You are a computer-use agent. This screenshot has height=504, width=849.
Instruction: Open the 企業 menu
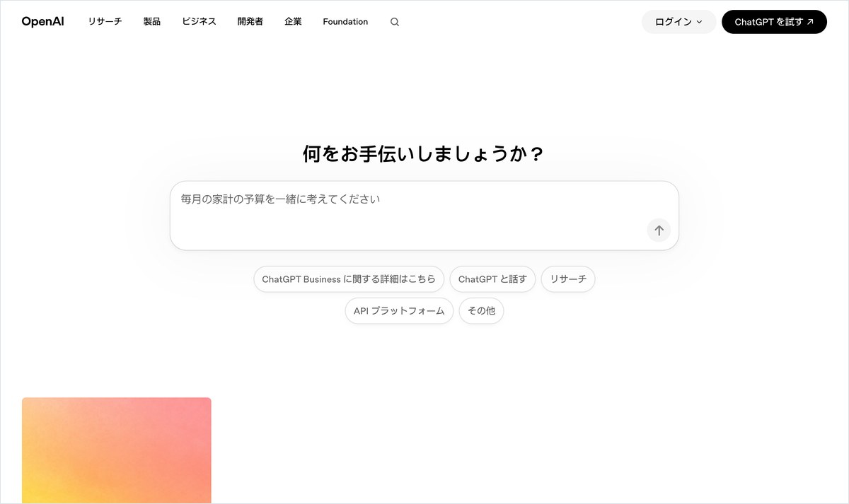coord(293,22)
